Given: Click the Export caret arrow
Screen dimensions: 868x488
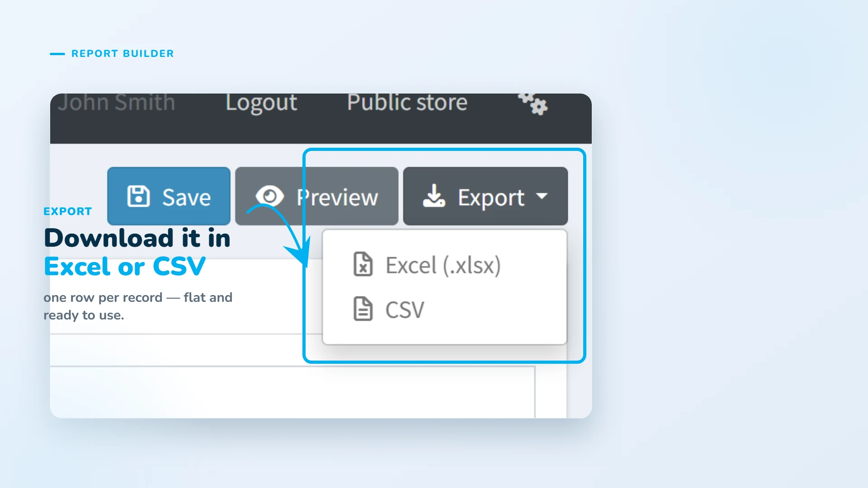Looking at the screenshot, I should point(542,196).
